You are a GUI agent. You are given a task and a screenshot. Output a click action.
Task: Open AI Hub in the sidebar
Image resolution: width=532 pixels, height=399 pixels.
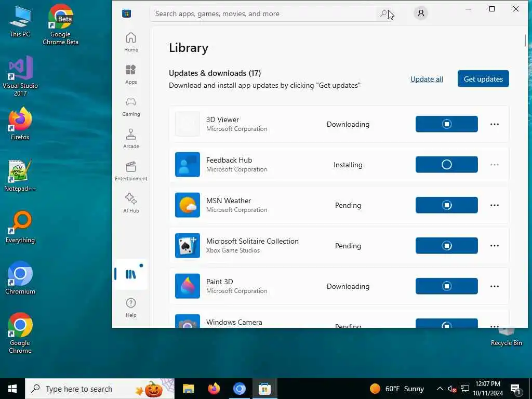(x=131, y=204)
